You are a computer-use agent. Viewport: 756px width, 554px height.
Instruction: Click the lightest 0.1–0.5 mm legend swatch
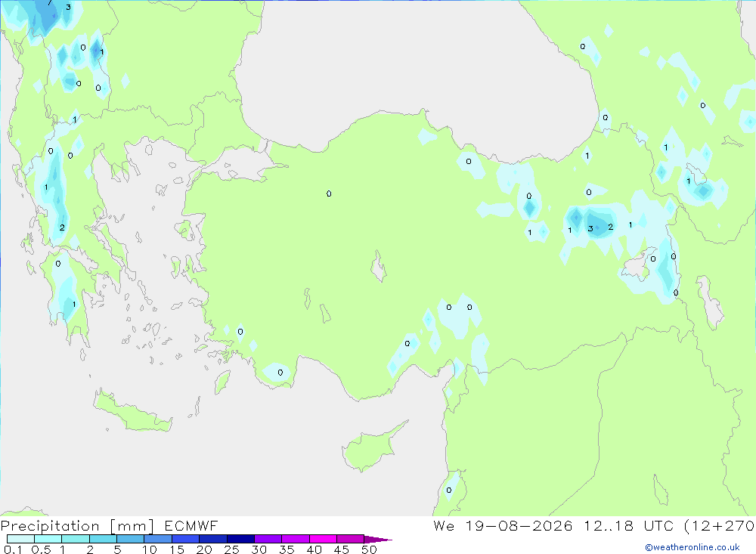(20, 539)
